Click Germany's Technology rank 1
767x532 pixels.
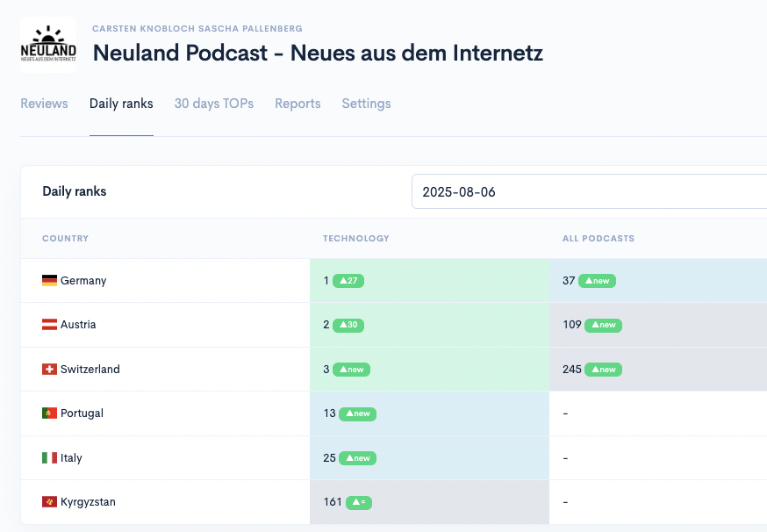(x=326, y=280)
